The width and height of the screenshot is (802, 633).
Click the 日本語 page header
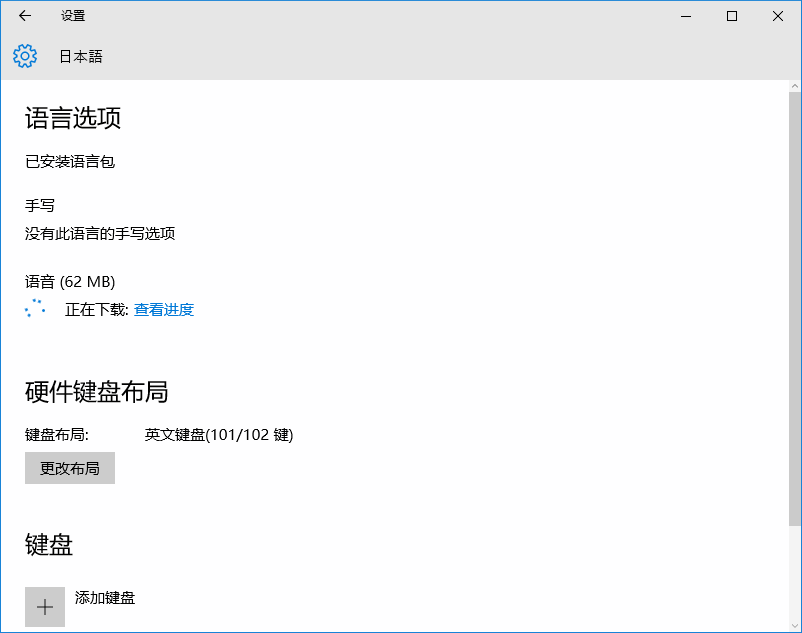coord(81,57)
